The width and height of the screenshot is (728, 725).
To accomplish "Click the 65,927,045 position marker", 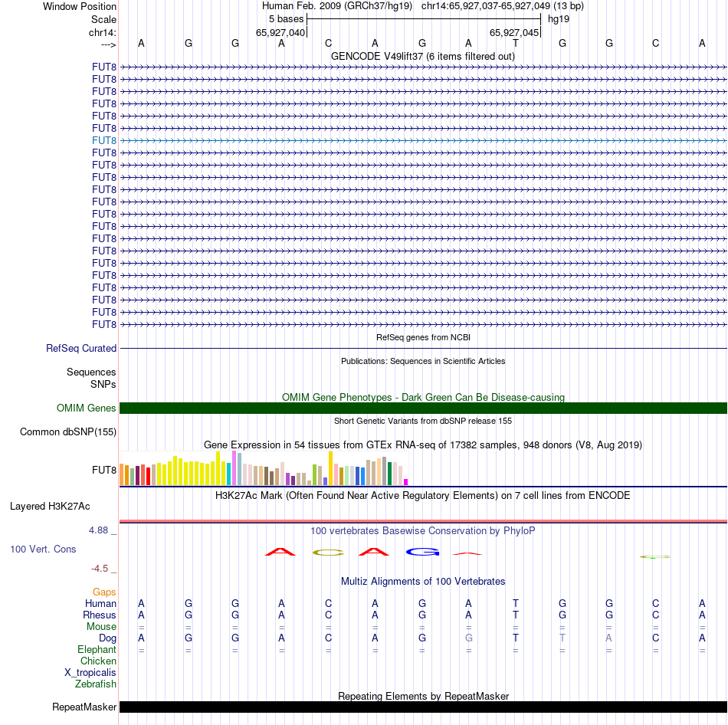I will pyautogui.click(x=514, y=32).
